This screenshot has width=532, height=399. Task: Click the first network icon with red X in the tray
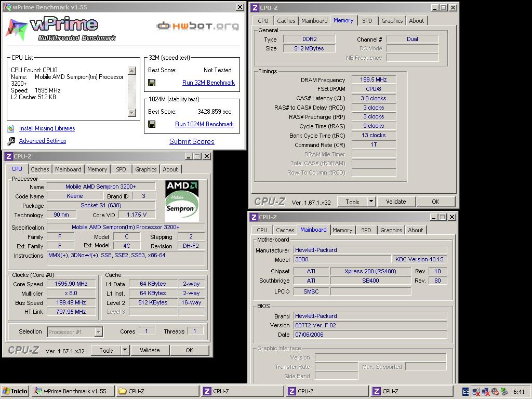tap(476, 392)
